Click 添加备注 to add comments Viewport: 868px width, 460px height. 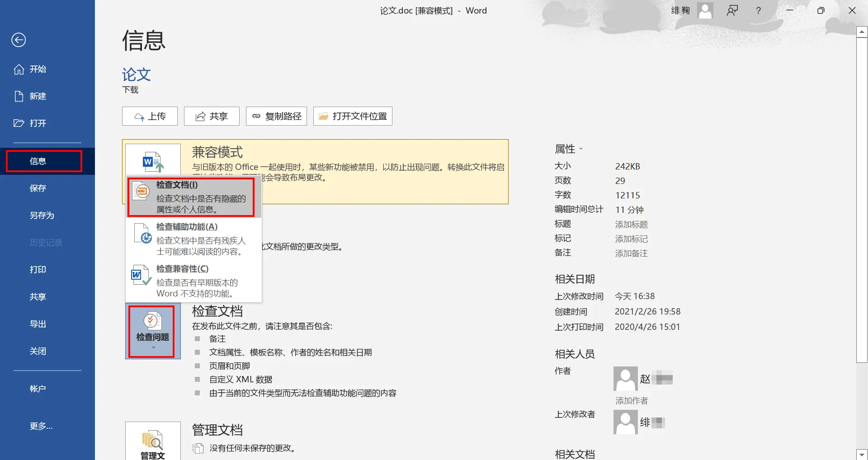tap(632, 253)
